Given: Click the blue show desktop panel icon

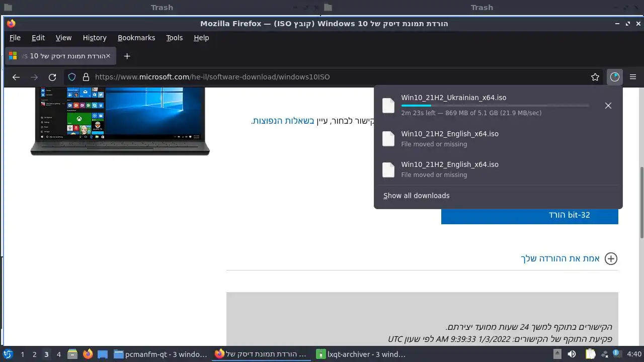Looking at the screenshot, I should 103,354.
